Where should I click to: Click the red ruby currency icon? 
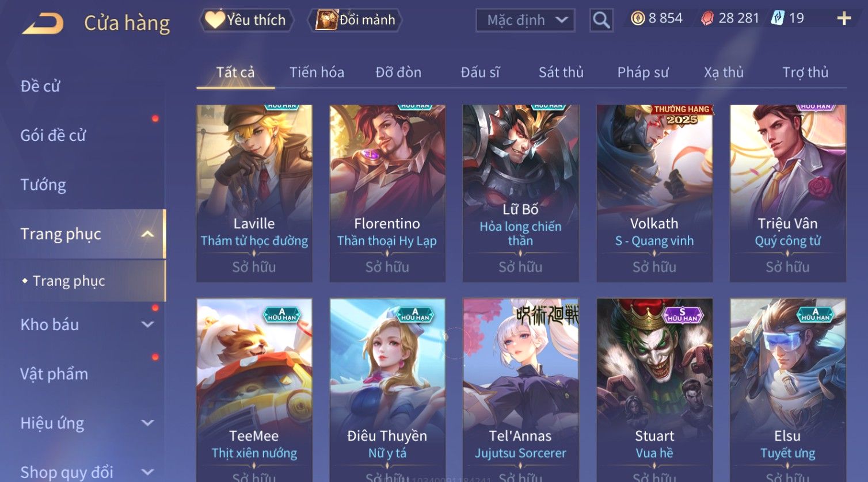point(707,18)
